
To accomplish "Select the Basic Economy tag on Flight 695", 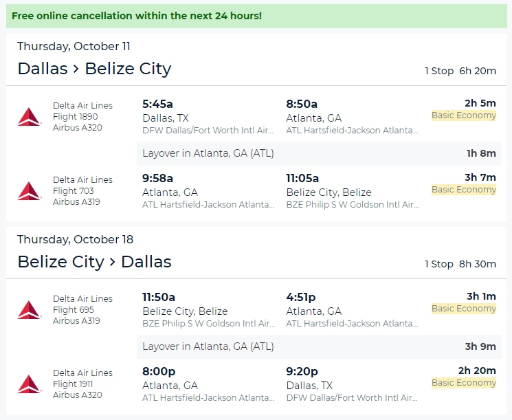I will point(464,309).
